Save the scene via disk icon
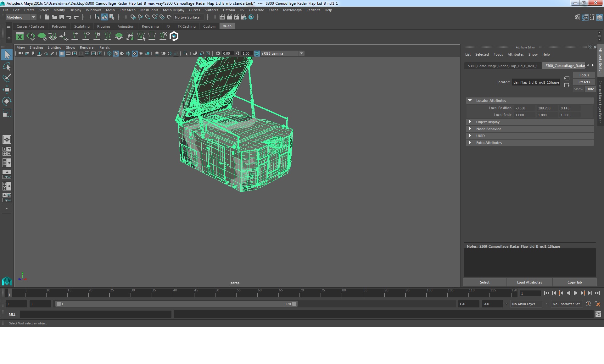The height and width of the screenshot is (364, 604). (62, 17)
